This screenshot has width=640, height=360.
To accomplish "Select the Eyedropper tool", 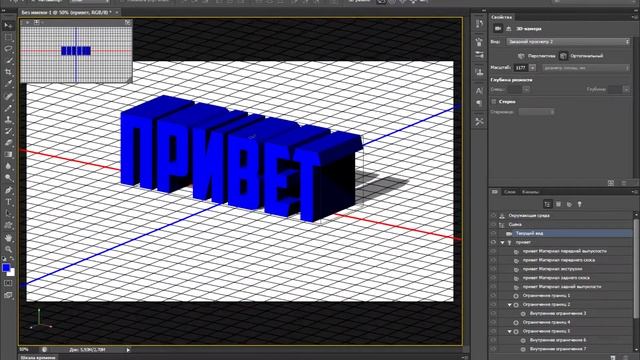I will tap(8, 84).
